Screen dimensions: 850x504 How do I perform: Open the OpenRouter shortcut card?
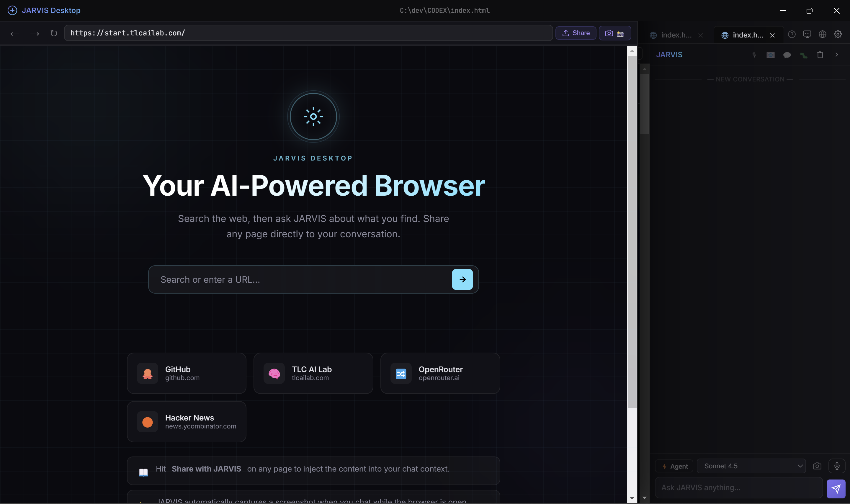click(x=440, y=373)
